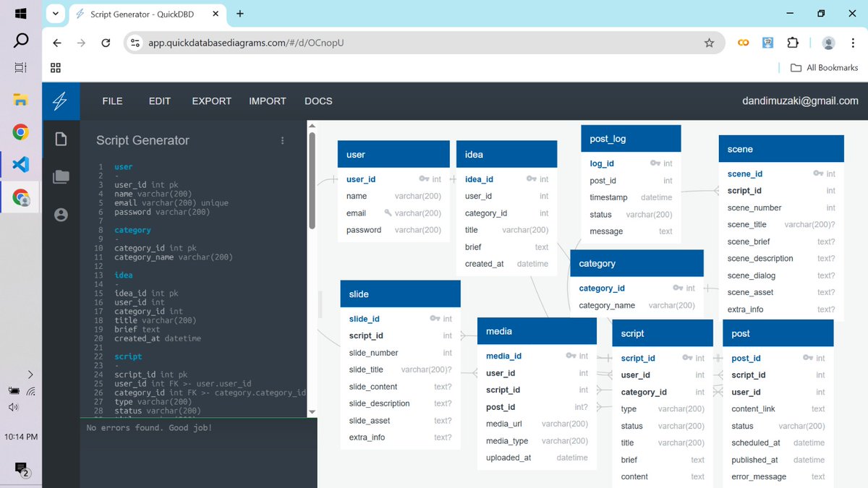Open the FILE menu
The width and height of the screenshot is (868, 488).
112,101
